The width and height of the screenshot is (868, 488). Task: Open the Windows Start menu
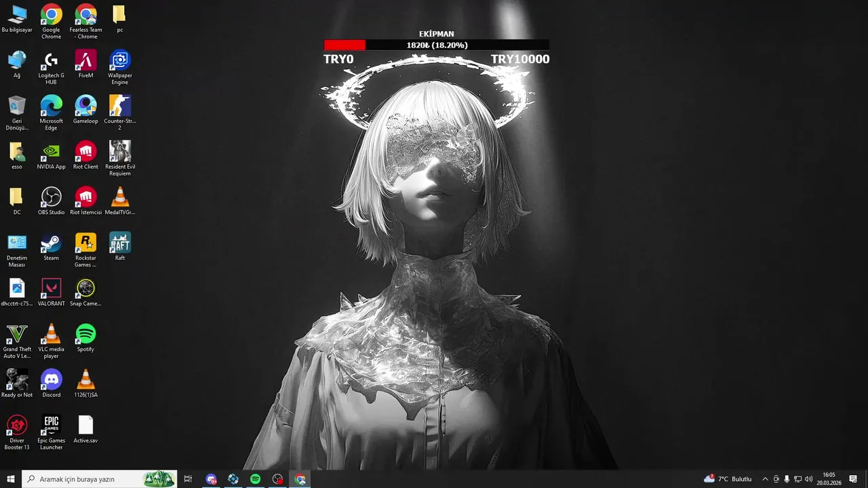11,479
